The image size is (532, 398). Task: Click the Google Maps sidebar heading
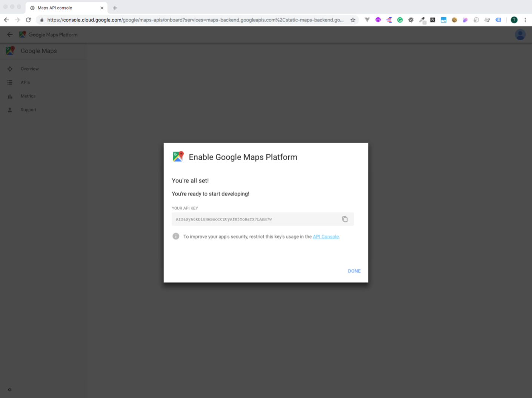pos(38,51)
